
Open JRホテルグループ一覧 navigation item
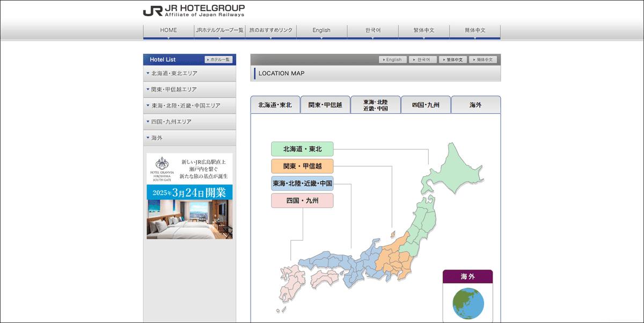[x=219, y=31]
